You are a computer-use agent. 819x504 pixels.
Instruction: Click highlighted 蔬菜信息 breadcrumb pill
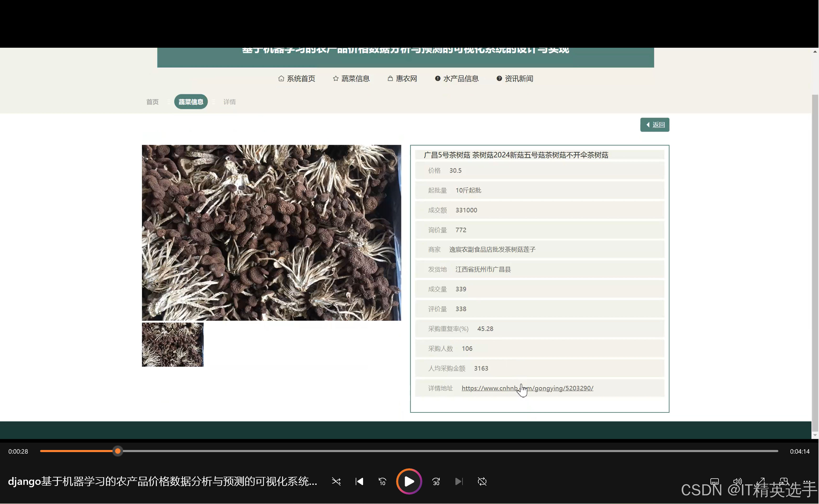tap(191, 102)
